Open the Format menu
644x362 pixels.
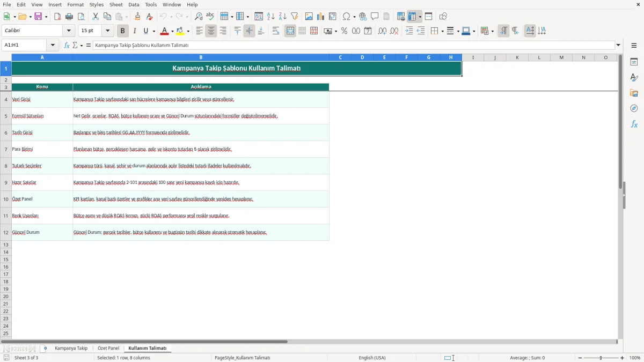pos(75,4)
